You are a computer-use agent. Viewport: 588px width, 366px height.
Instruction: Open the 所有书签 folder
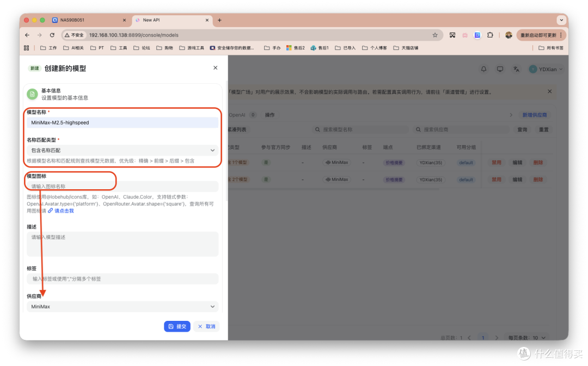tap(551, 48)
